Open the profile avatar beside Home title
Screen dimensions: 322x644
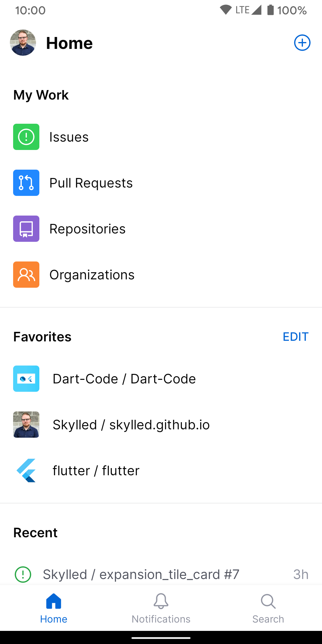point(23,43)
